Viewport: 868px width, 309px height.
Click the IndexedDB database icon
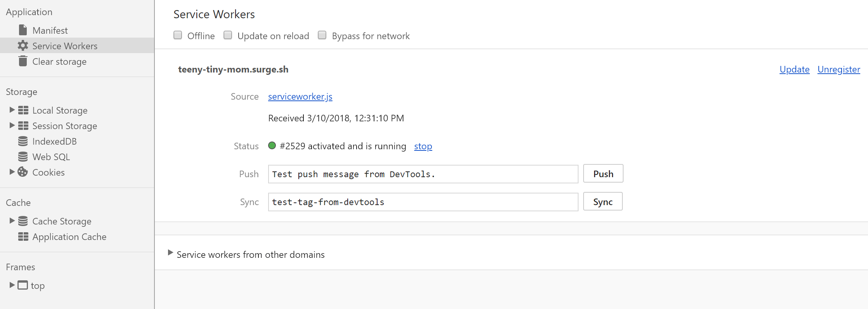click(x=23, y=141)
